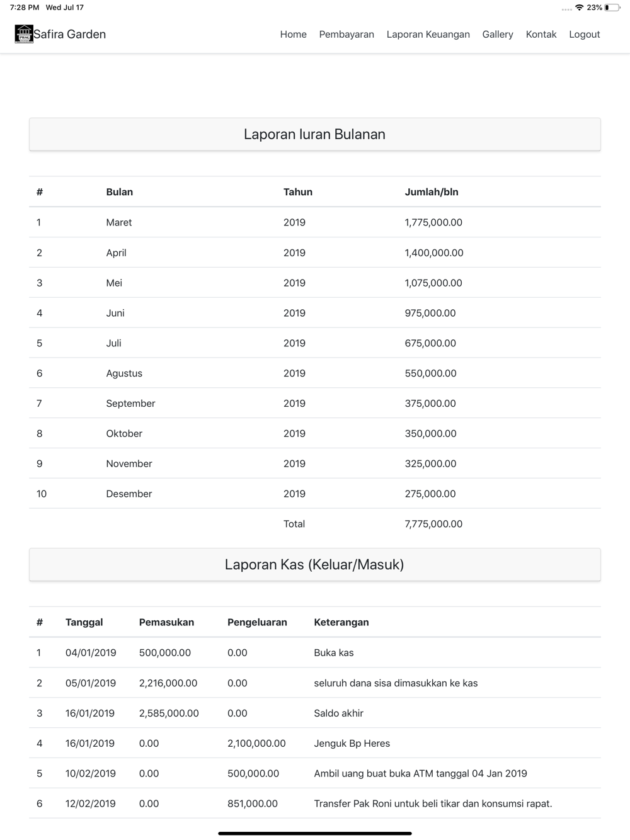The width and height of the screenshot is (630, 840).
Task: Click the Keterangan column header
Action: pyautogui.click(x=341, y=622)
